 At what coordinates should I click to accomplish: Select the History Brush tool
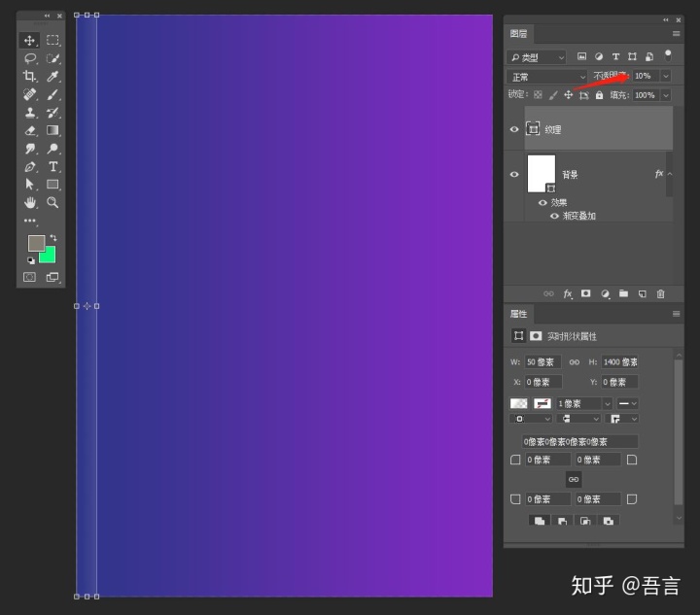(x=52, y=113)
